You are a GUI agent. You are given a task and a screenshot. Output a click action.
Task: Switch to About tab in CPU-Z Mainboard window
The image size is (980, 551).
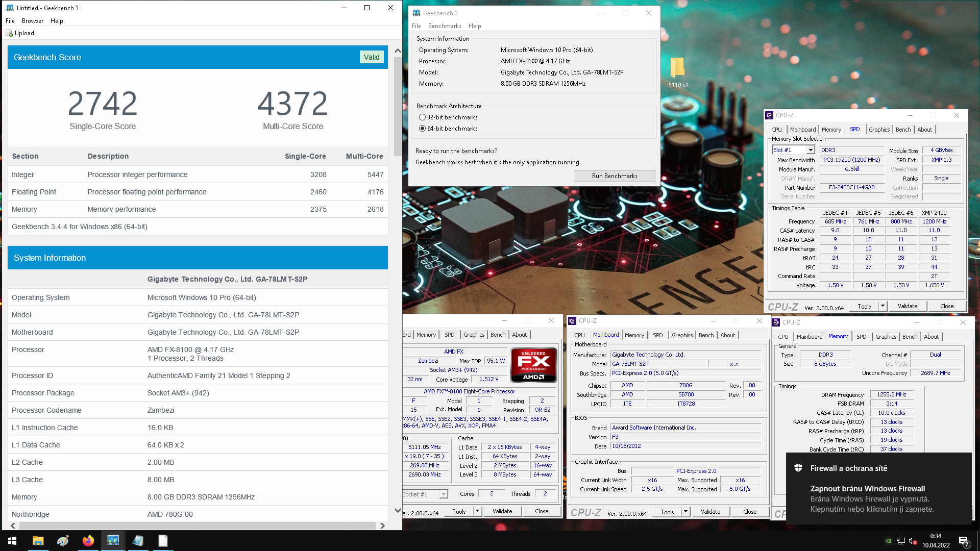point(727,335)
